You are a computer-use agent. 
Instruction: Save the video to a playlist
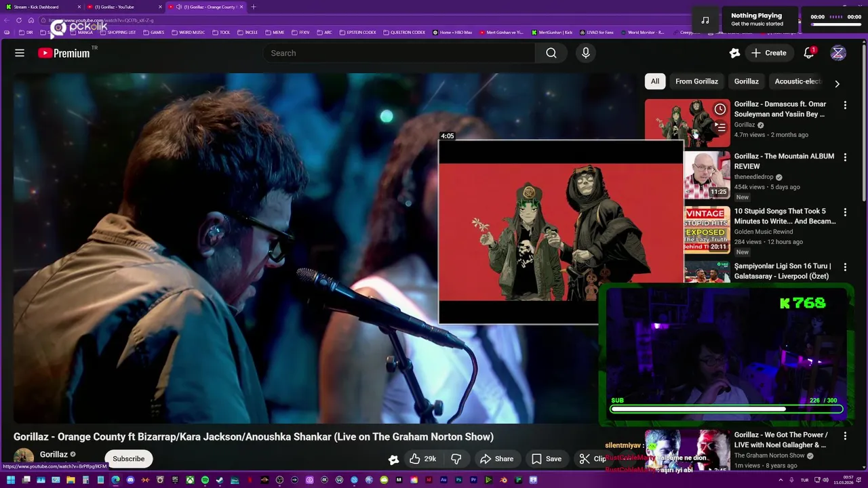(x=547, y=459)
